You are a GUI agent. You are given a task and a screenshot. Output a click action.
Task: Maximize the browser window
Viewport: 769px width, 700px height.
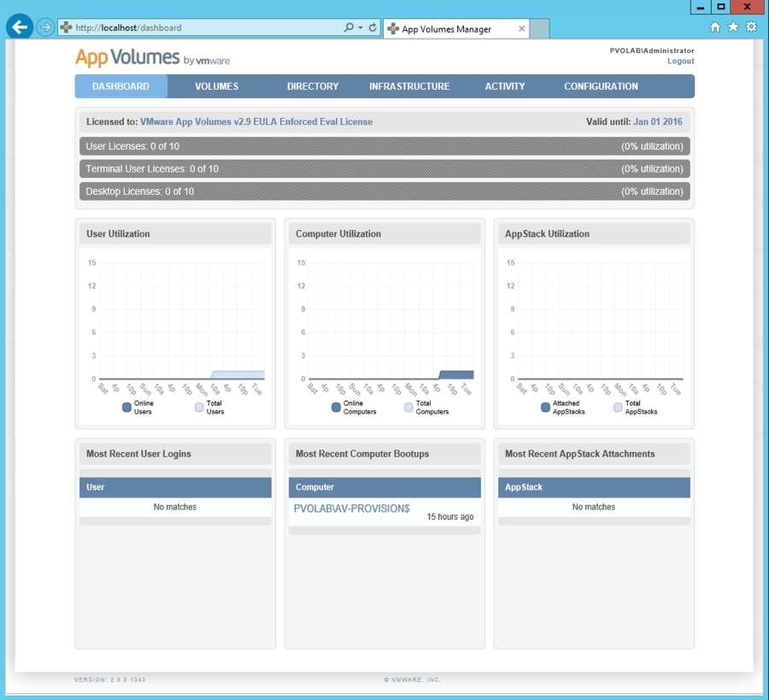(x=720, y=7)
